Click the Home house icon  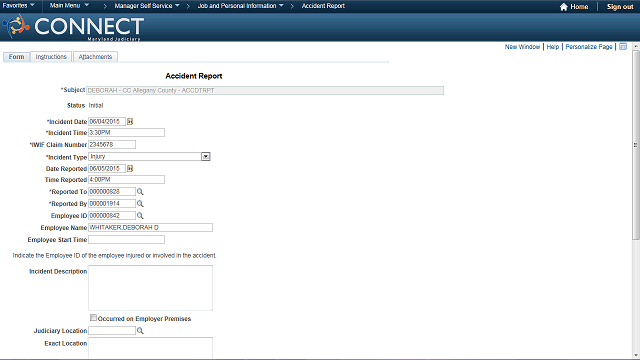coord(564,7)
